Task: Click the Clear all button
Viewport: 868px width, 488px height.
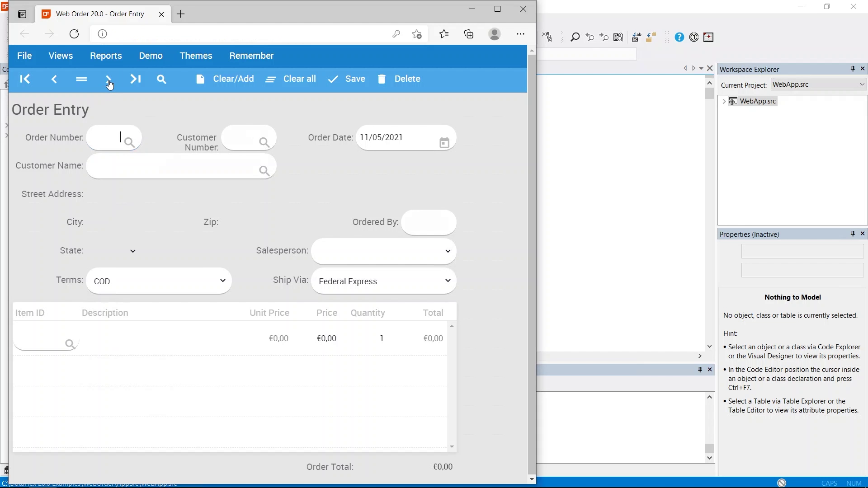Action: click(291, 79)
